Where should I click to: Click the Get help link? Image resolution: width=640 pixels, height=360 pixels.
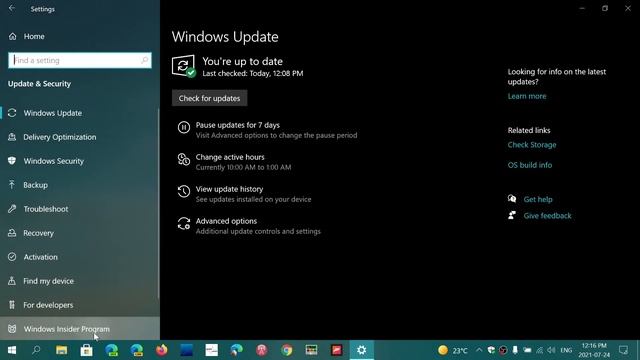coord(538,200)
